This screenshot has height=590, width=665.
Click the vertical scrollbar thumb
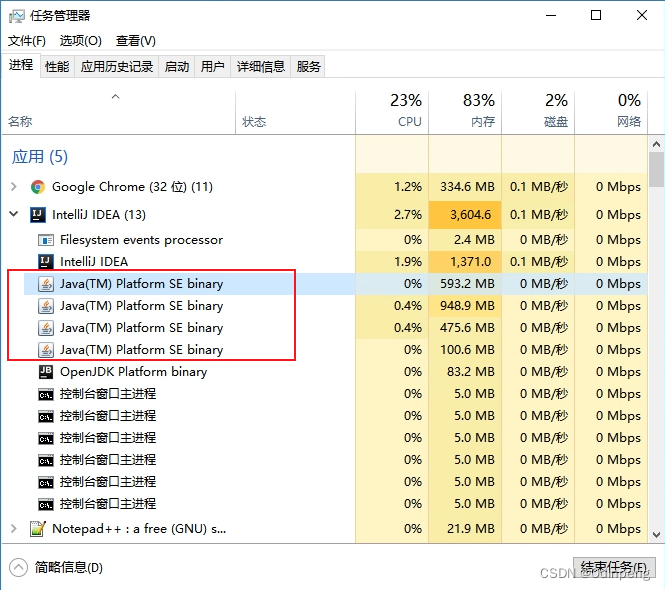click(x=656, y=170)
